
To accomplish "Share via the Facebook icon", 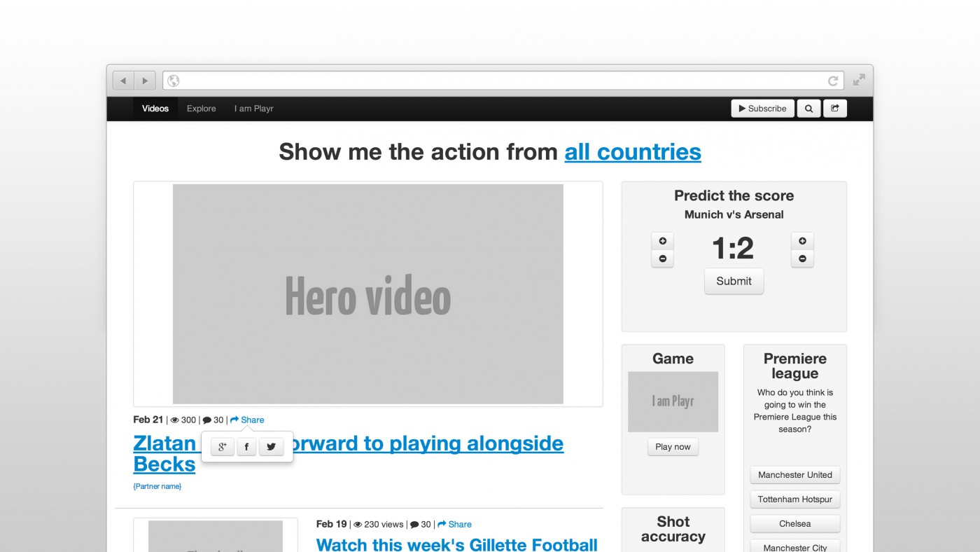I will [246, 447].
